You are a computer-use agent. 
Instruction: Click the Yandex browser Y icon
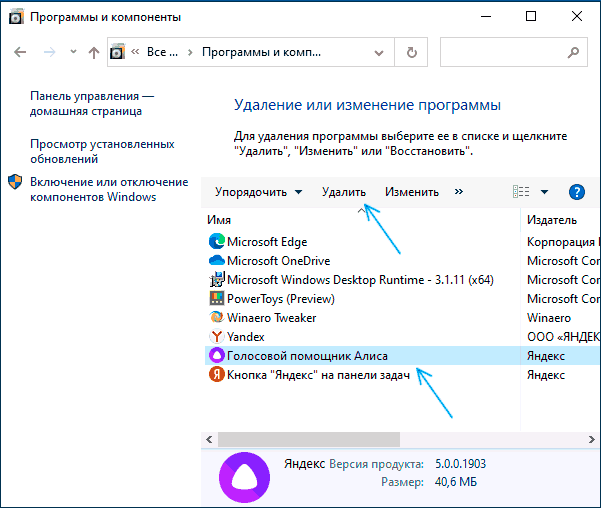pos(217,337)
